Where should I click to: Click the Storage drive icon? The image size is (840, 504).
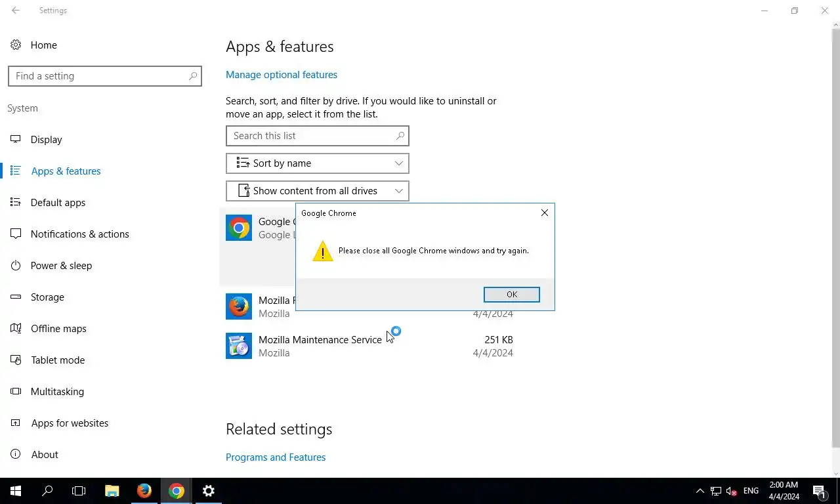(x=16, y=297)
